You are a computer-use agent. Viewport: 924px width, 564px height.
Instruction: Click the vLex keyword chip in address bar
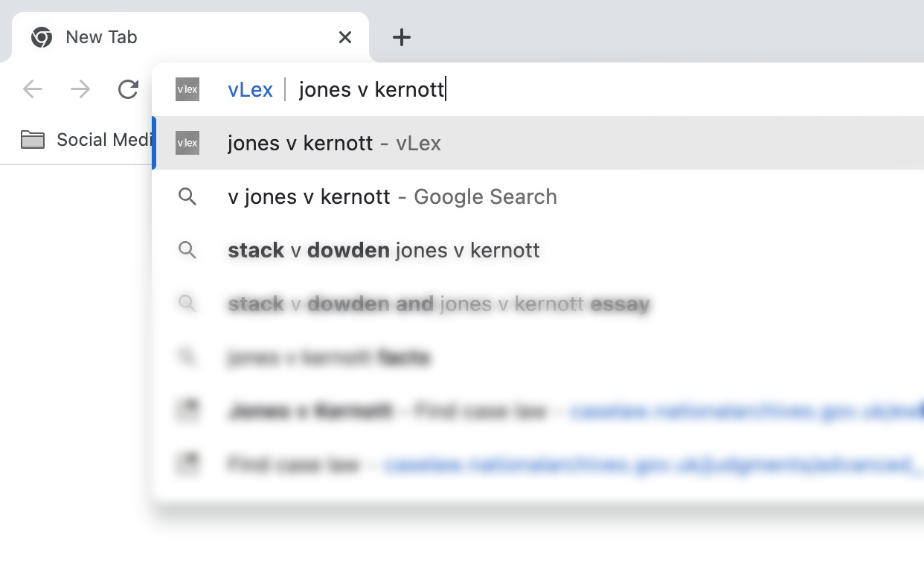(x=250, y=90)
